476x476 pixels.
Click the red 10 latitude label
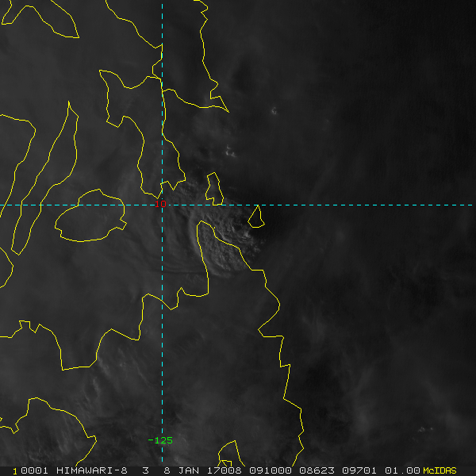pyautogui.click(x=161, y=205)
